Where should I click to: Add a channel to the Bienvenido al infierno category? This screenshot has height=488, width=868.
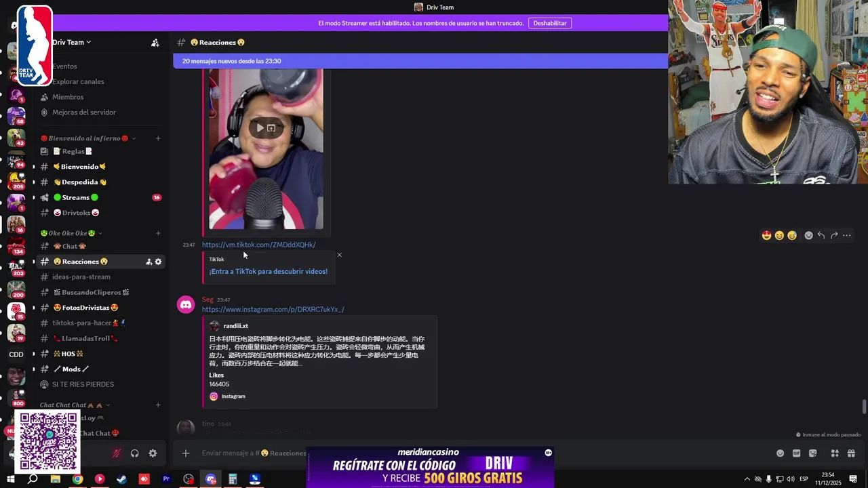pos(158,138)
